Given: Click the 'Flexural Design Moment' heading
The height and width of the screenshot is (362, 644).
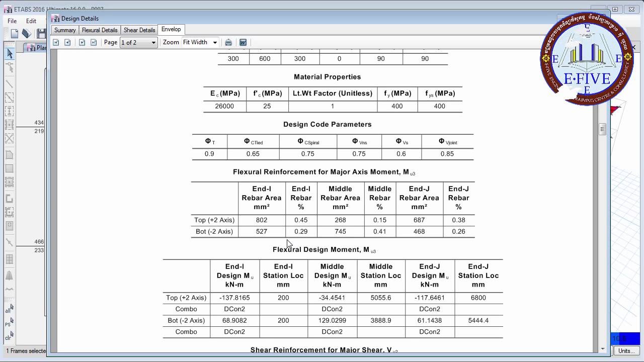Looking at the screenshot, I should (324, 249).
